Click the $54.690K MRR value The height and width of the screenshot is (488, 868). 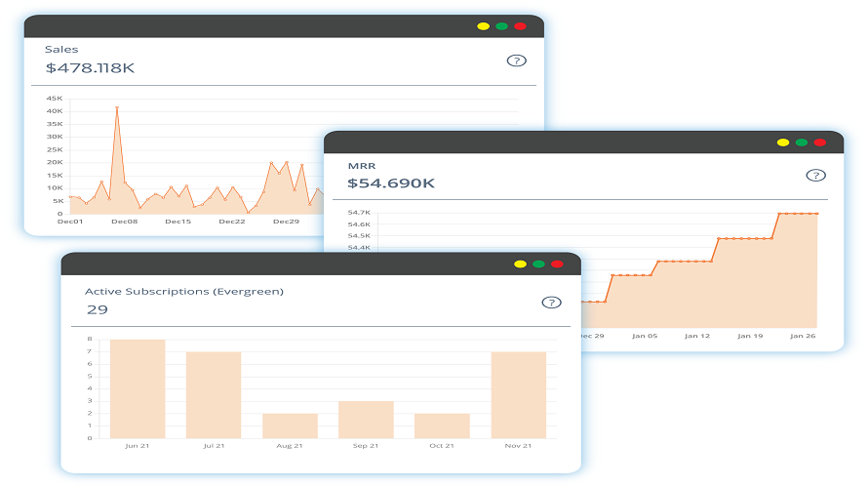click(391, 183)
